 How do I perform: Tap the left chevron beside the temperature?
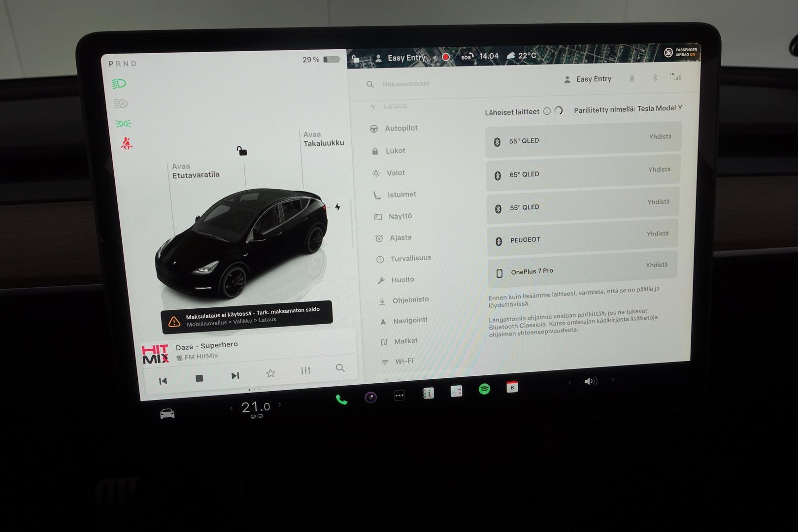tap(231, 408)
